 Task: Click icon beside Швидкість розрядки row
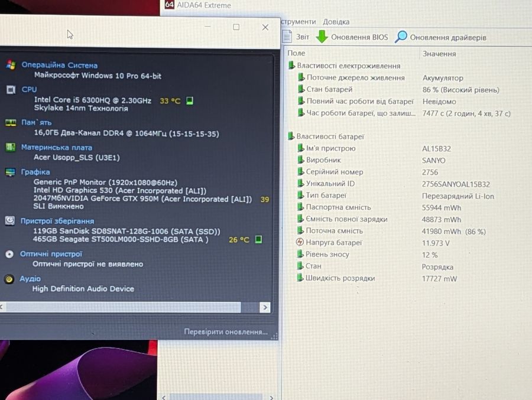(x=300, y=278)
